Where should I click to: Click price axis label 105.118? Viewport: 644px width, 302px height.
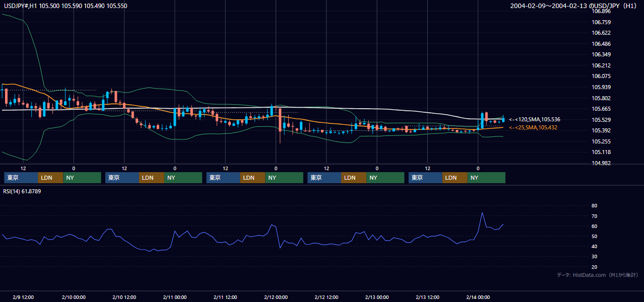(601, 152)
